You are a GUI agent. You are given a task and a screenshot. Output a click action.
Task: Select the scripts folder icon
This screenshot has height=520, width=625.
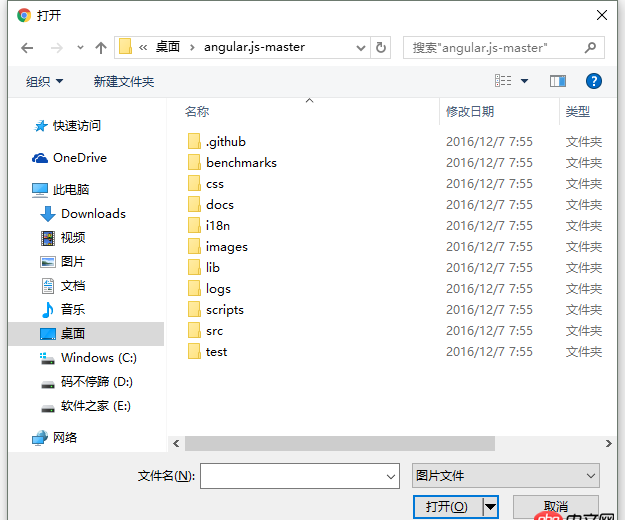coord(194,310)
